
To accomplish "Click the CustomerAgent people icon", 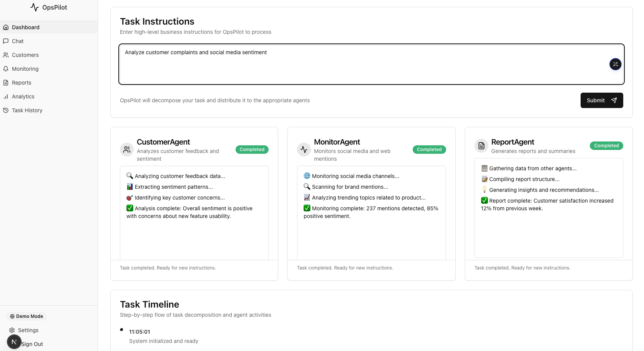I will coord(127,150).
